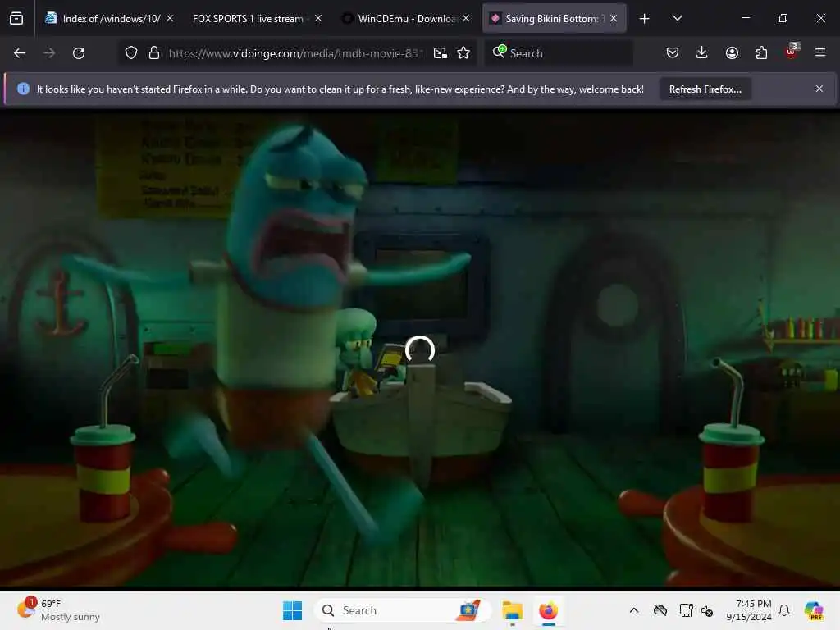Launch Copilot preview icon in taskbar
Viewport: 840px width, 630px height.
click(x=814, y=610)
